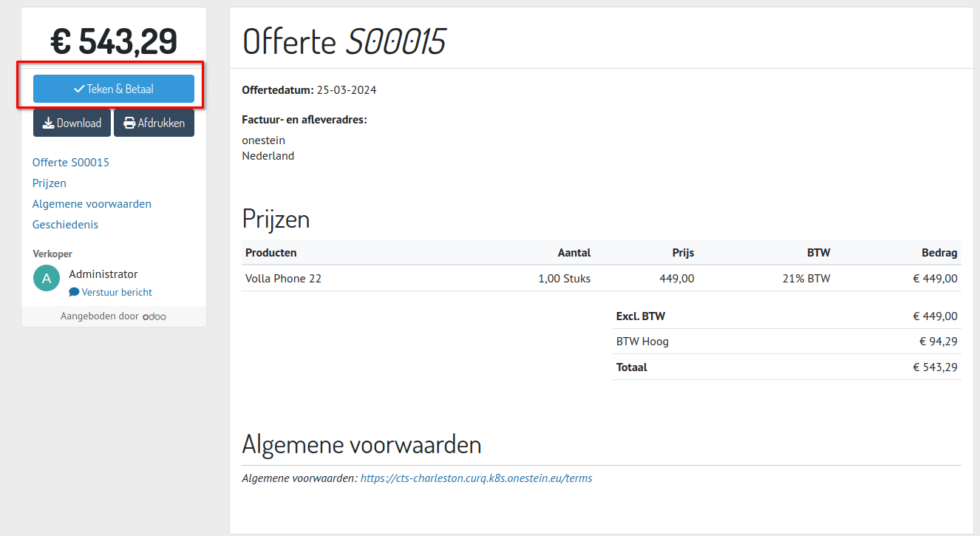
Task: Click the download icon on the Download button
Action: pos(48,123)
